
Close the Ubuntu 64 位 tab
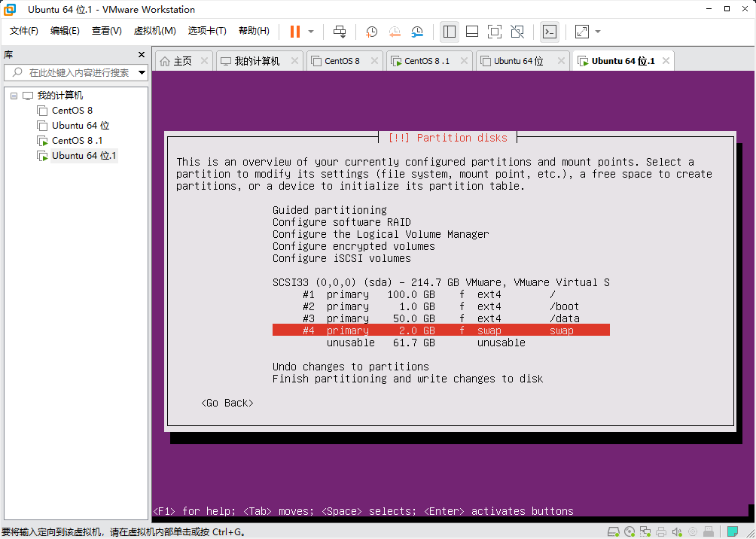[561, 61]
